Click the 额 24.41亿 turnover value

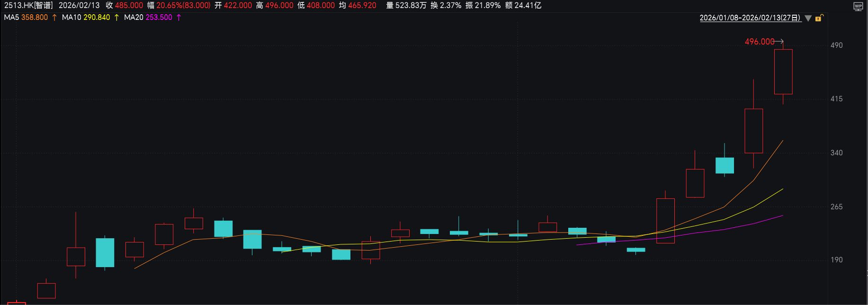(x=528, y=5)
